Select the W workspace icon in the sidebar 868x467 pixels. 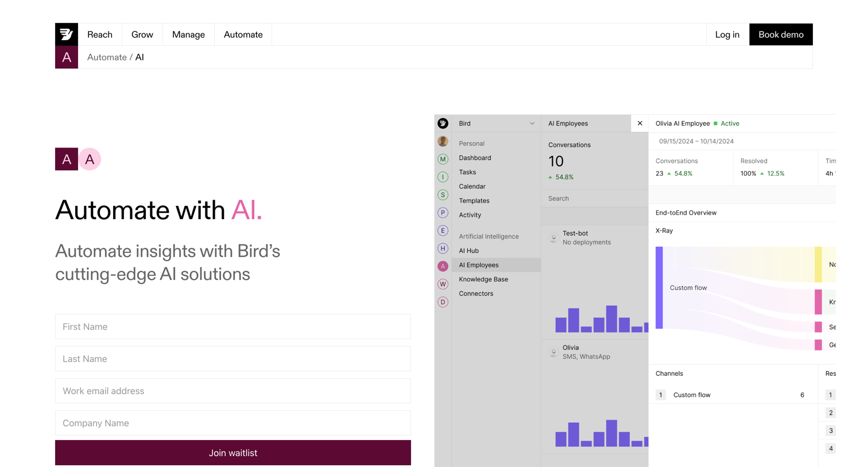443,283
